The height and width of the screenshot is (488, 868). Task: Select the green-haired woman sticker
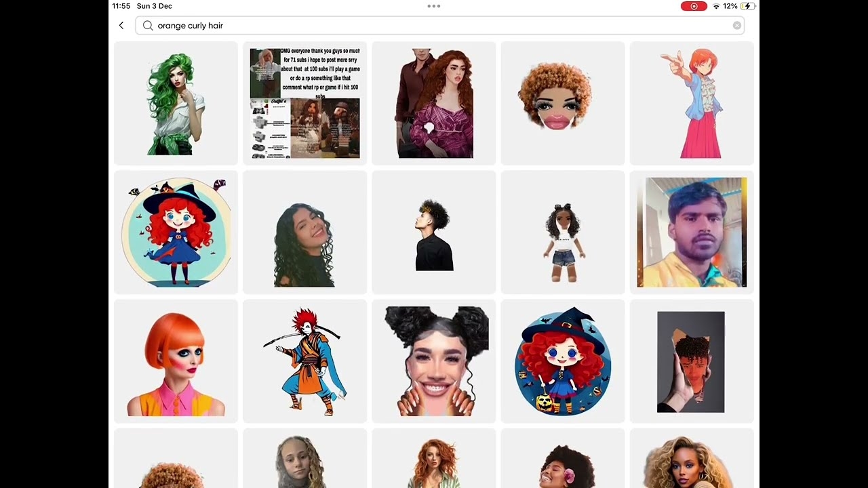(176, 103)
